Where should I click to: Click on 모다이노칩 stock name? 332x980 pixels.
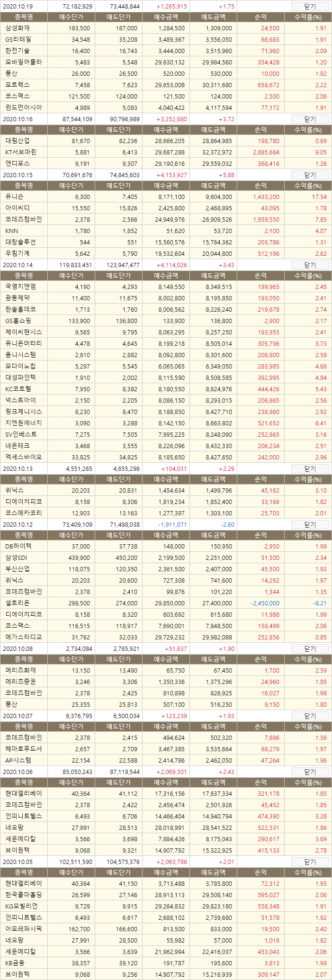tap(20, 366)
